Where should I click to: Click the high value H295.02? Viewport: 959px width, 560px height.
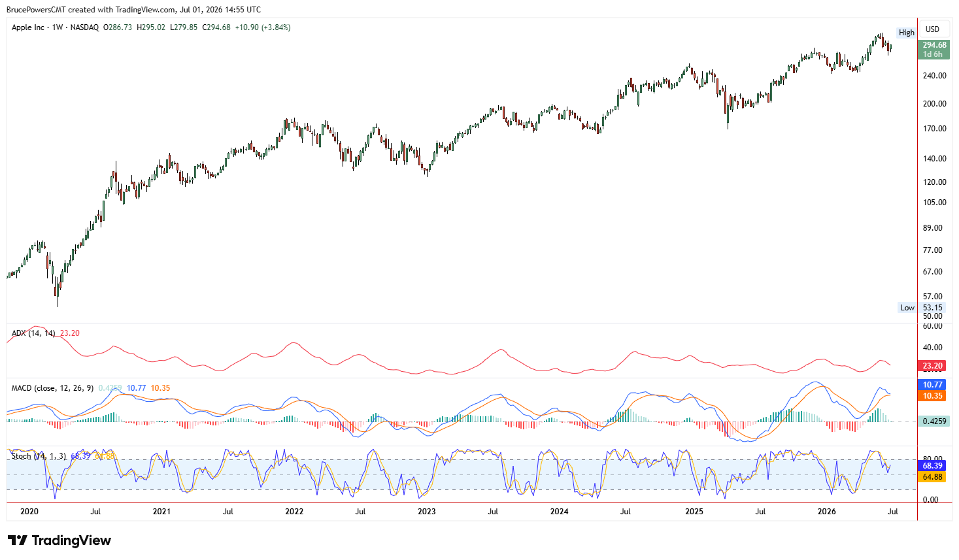click(151, 27)
